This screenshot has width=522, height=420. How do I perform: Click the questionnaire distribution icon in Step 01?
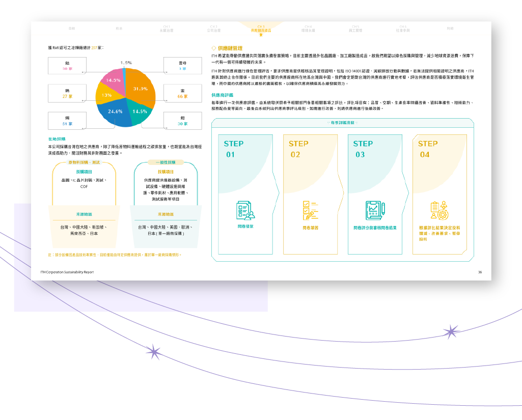pos(245,210)
